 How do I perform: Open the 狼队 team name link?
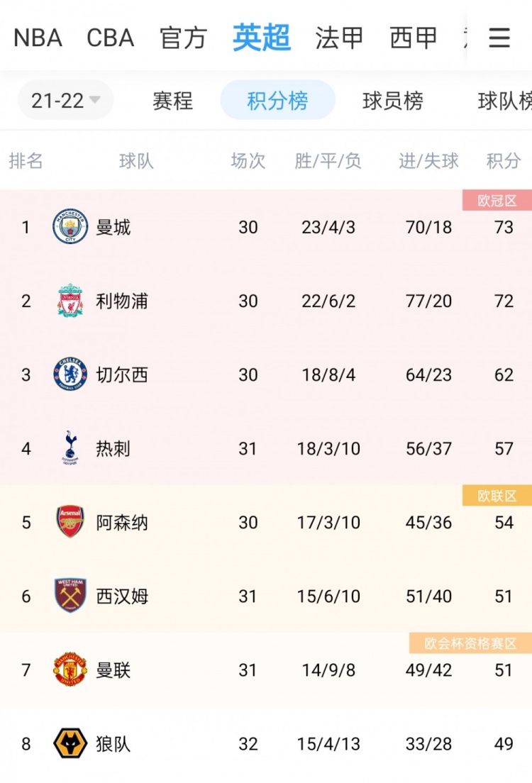[x=113, y=744]
